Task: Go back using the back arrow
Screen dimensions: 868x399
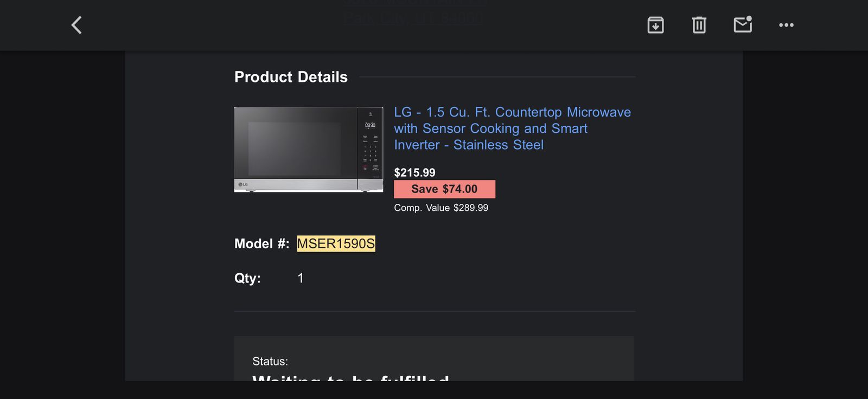Action: [76, 25]
